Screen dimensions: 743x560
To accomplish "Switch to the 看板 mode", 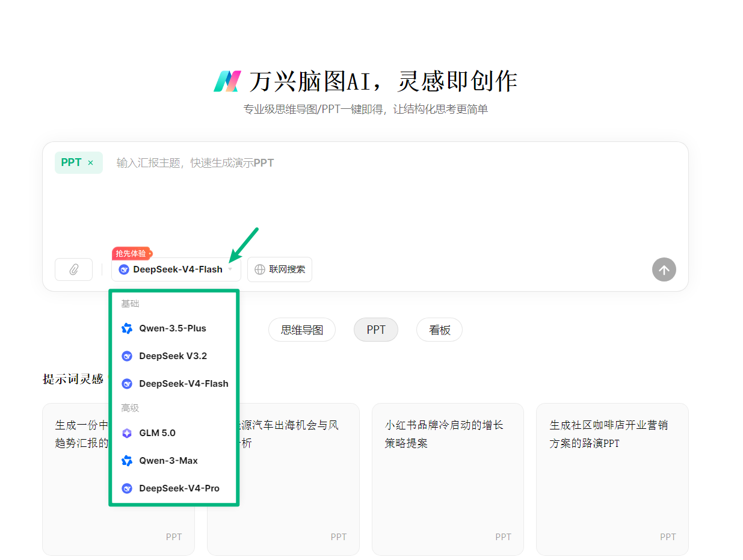I will 440,330.
